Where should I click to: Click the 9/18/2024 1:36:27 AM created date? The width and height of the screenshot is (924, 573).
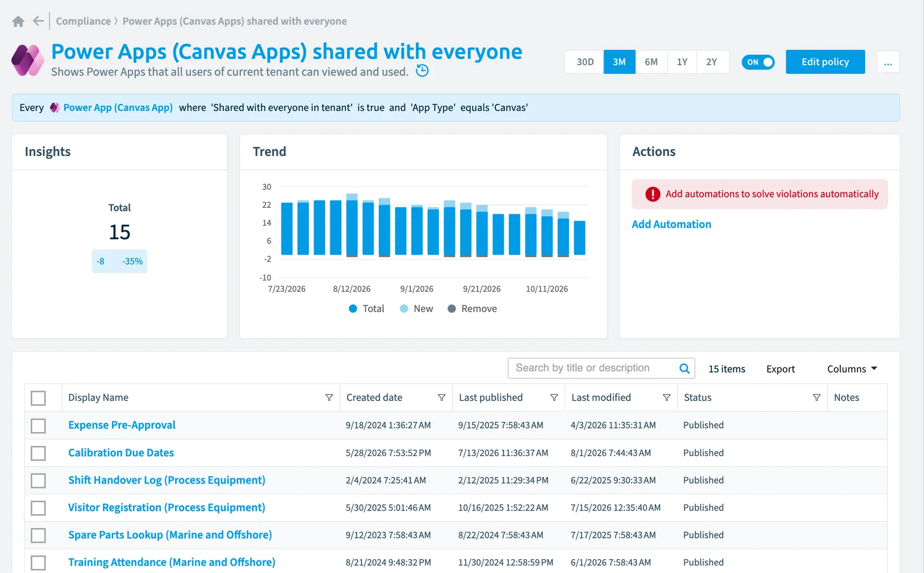(x=388, y=425)
